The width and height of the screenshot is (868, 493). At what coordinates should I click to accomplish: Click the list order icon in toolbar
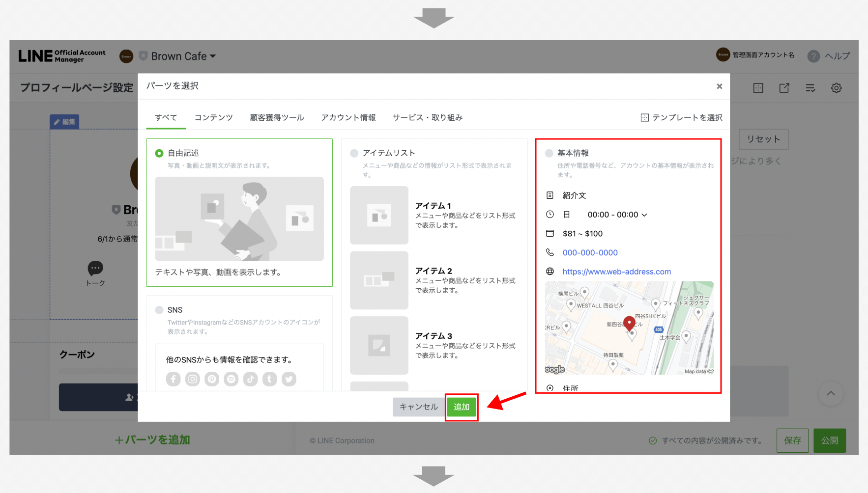click(810, 88)
